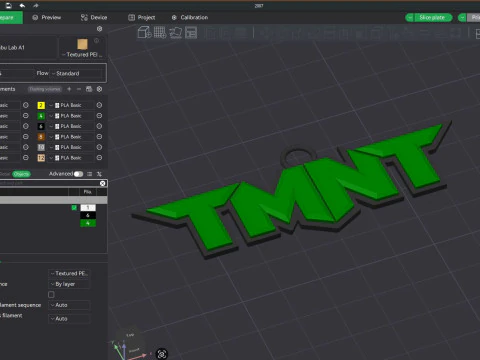Screen dimensions: 480x360
Task: Switch to the Project tab
Action: (142, 17)
